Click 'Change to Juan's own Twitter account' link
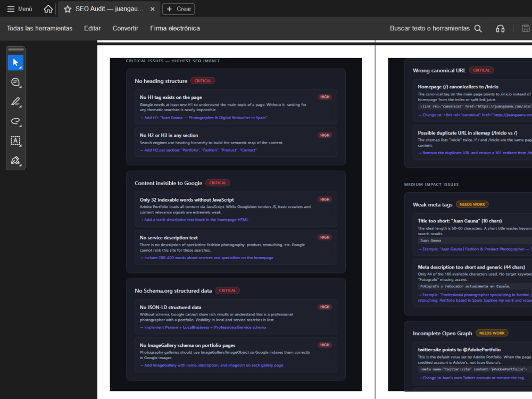This screenshot has height=399, width=532. (x=471, y=378)
